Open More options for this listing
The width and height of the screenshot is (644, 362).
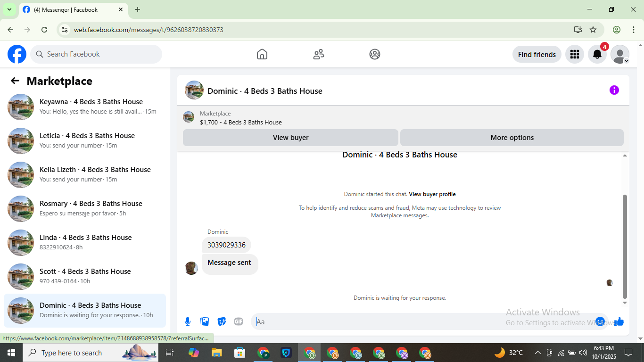pos(512,138)
